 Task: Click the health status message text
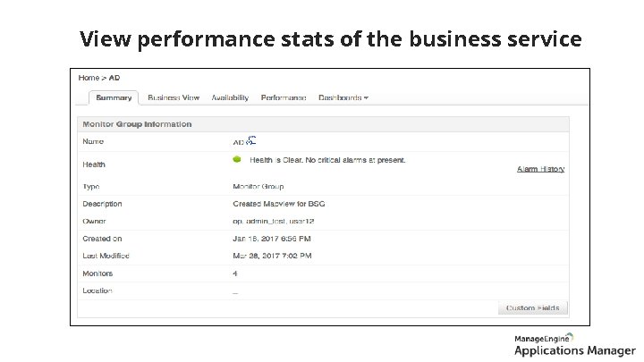pyautogui.click(x=327, y=160)
